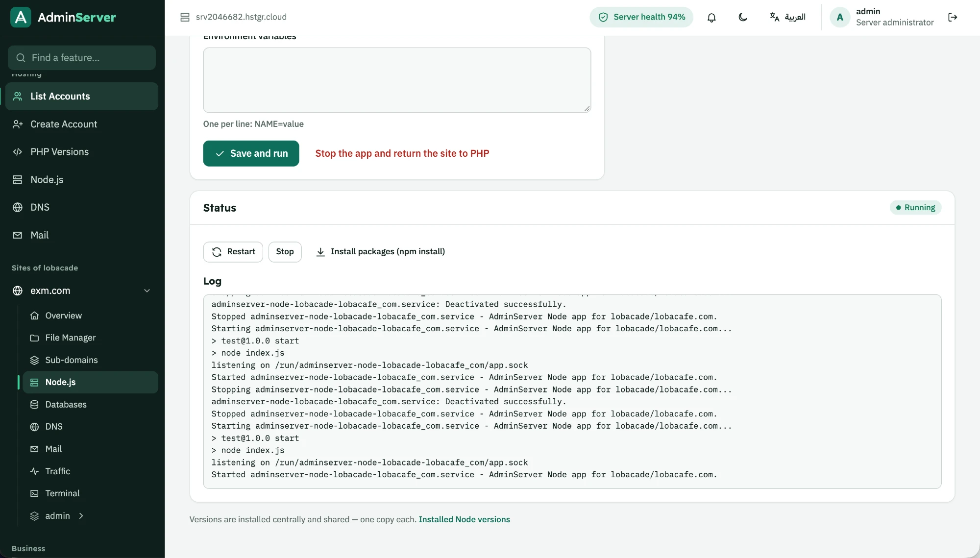Click the last Started adminserver-node log line
The width and height of the screenshot is (980, 558).
(464, 475)
